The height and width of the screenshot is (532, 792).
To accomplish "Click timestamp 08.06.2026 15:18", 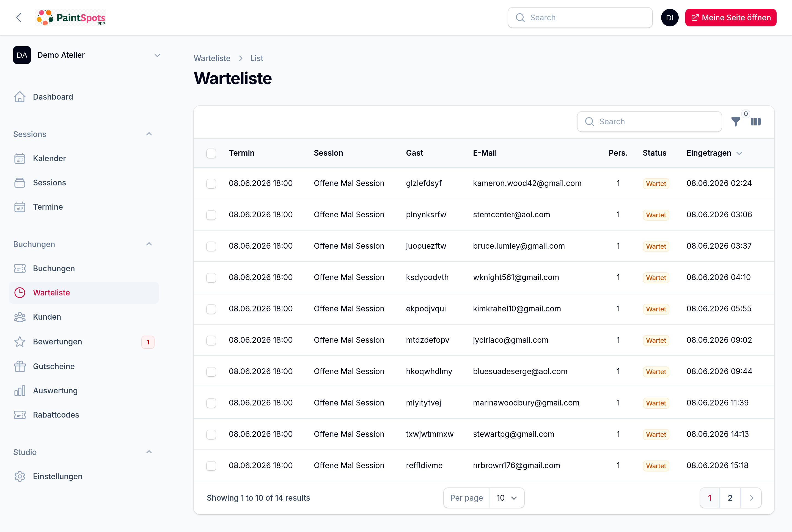I will tap(717, 465).
